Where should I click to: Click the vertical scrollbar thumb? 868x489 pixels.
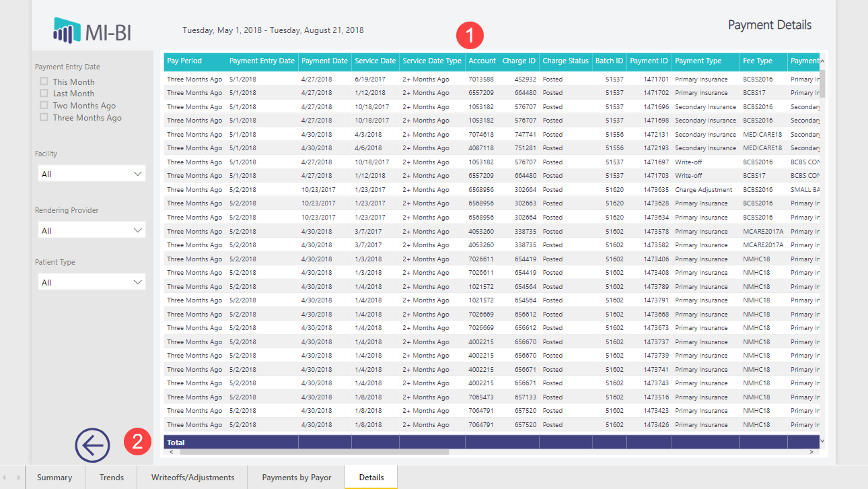tap(822, 83)
